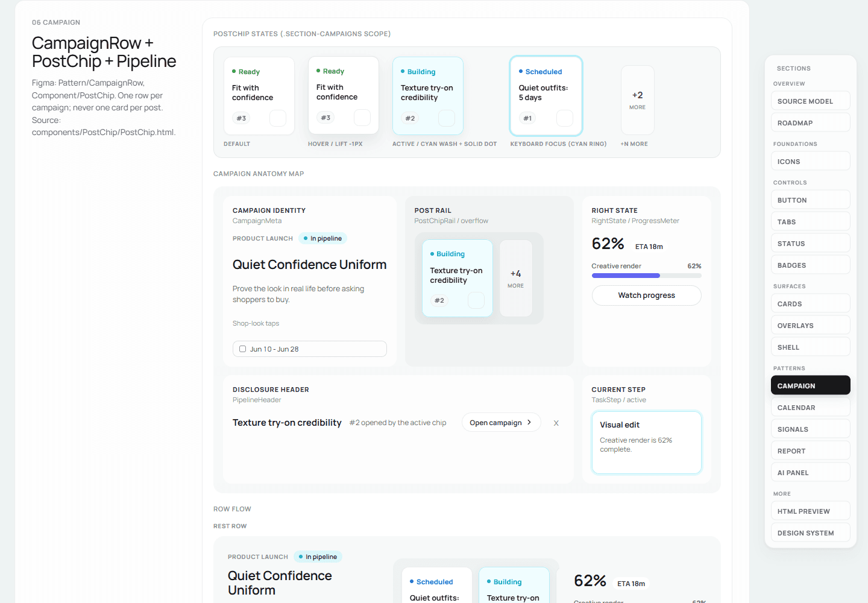The image size is (868, 603).
Task: Select the Building chip in the Post Rail
Action: click(x=458, y=279)
